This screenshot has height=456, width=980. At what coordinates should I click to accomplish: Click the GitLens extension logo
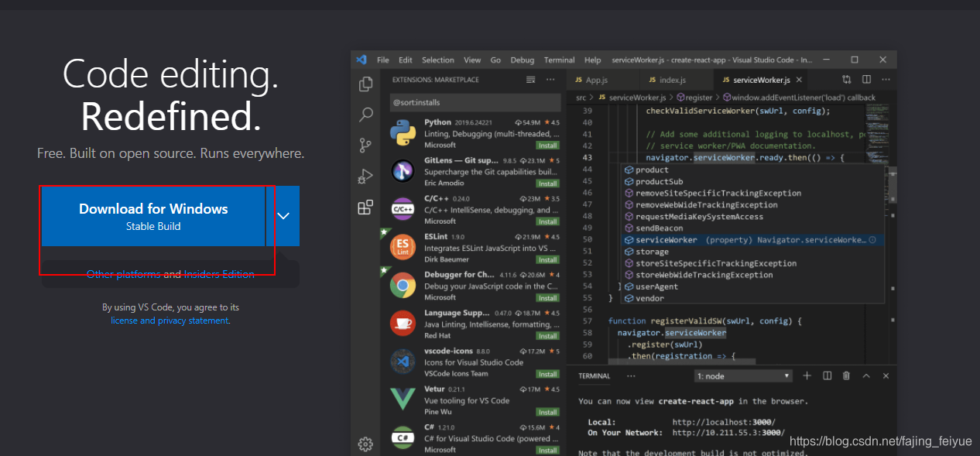click(403, 171)
